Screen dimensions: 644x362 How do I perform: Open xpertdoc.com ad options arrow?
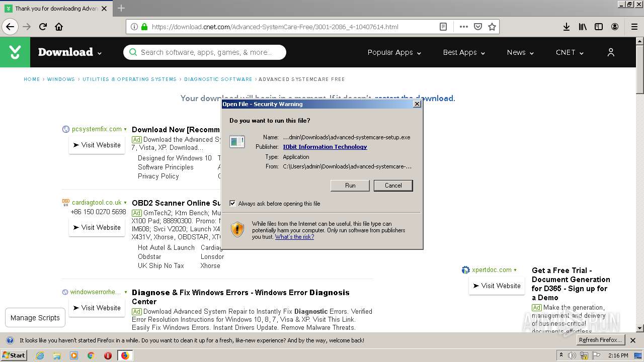click(x=515, y=270)
